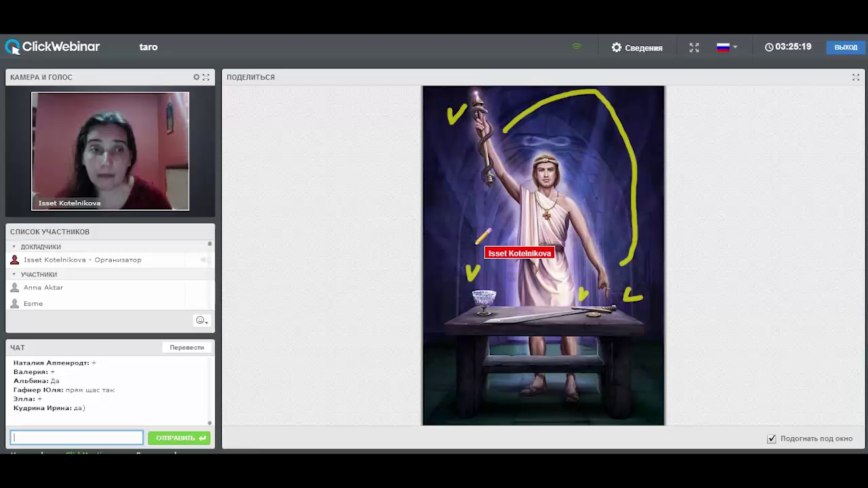This screenshot has width=868, height=488.
Task: Open the Russian flag language dropdown
Action: [727, 47]
